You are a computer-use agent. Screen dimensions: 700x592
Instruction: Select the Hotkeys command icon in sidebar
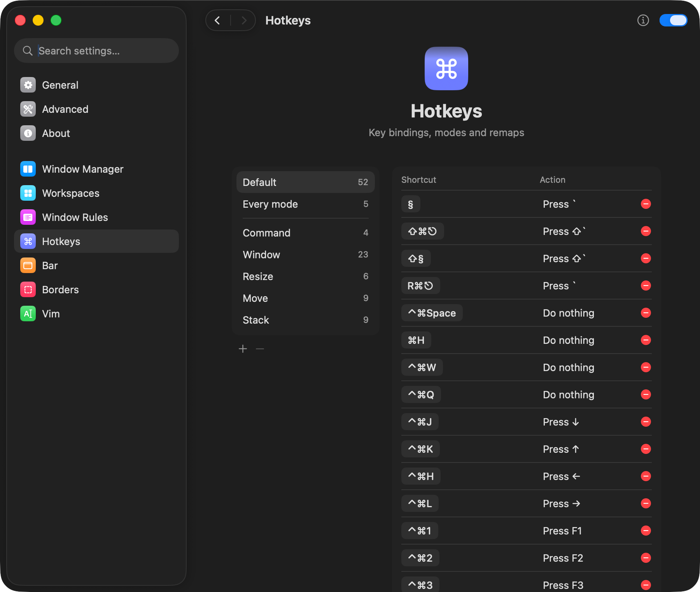28,241
